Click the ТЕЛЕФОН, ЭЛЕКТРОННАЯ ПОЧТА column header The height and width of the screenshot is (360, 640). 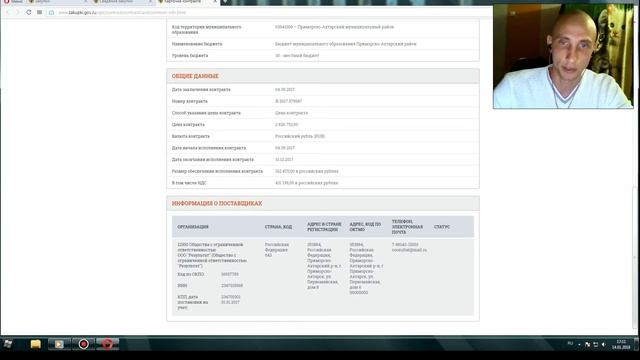pyautogui.click(x=407, y=227)
